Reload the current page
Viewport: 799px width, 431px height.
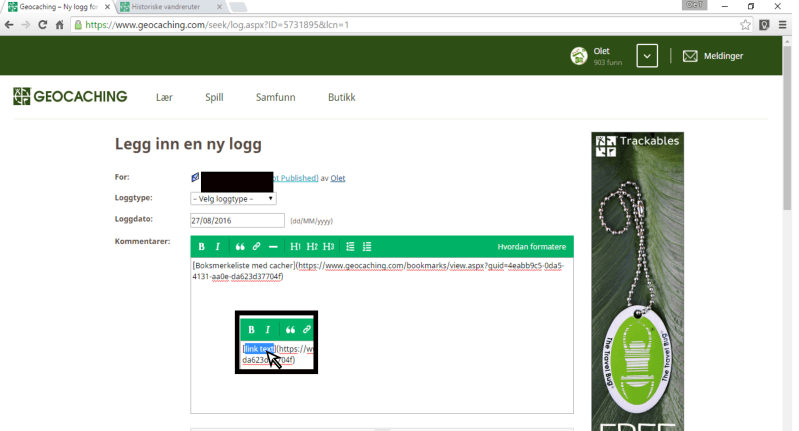pos(43,24)
